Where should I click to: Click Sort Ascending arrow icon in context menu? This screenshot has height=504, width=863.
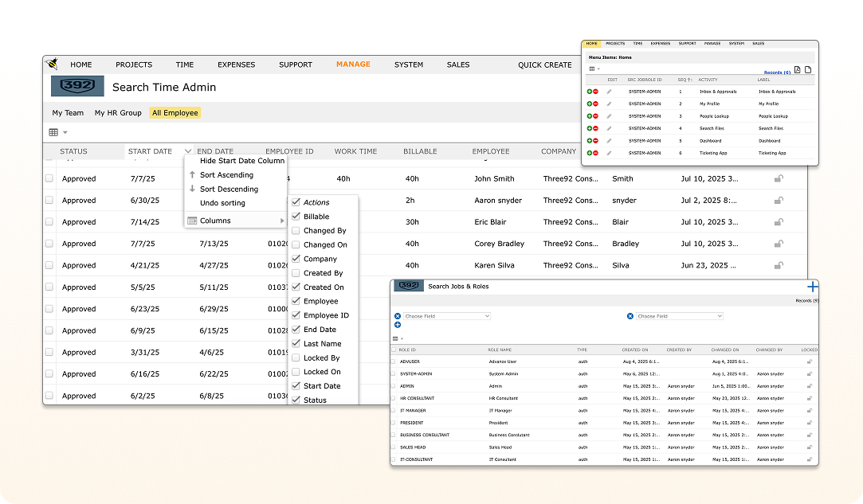[x=192, y=174]
